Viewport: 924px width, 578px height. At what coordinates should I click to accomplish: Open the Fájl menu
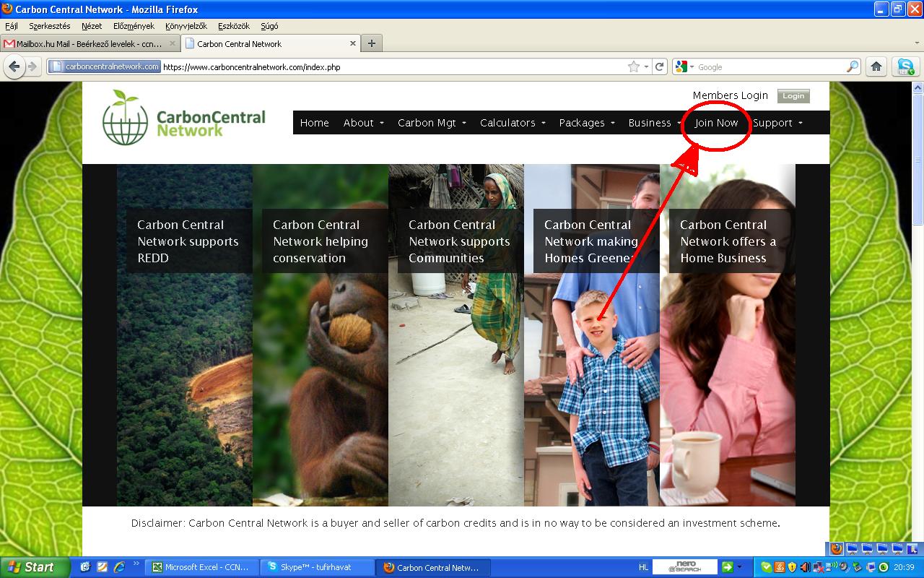tap(12, 26)
